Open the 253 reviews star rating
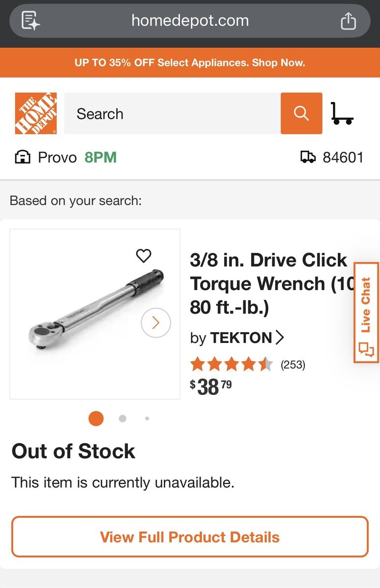Image resolution: width=380 pixels, height=588 pixels. pos(231,365)
